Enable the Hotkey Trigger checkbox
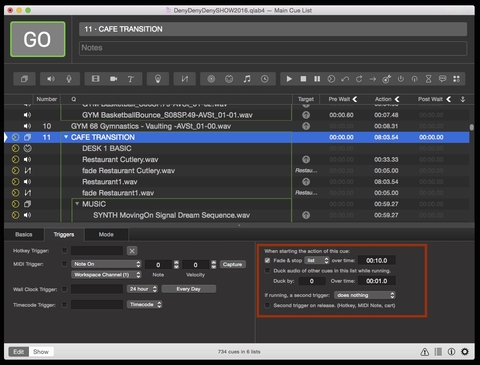 [x=64, y=250]
